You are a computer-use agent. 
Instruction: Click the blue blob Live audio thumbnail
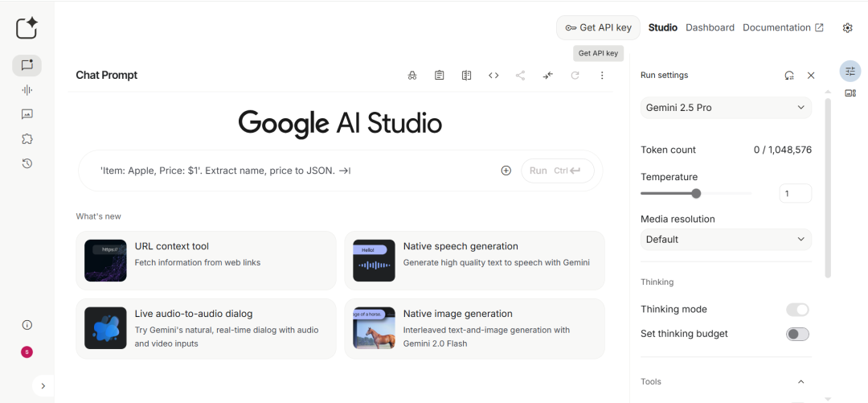click(105, 328)
